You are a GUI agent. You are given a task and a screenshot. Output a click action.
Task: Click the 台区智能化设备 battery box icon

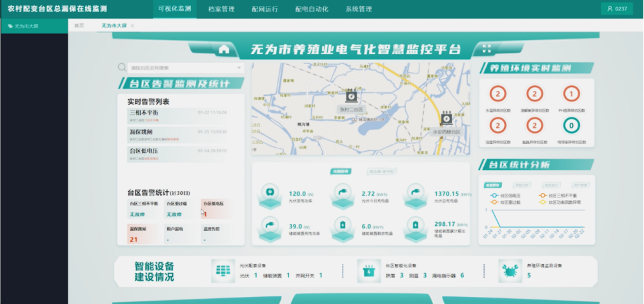tap(369, 270)
